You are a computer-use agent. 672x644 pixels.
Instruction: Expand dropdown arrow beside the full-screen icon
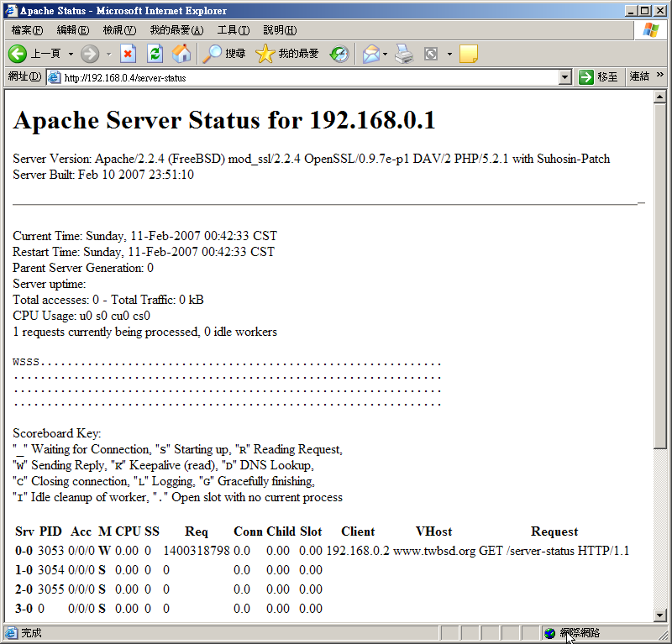[449, 54]
